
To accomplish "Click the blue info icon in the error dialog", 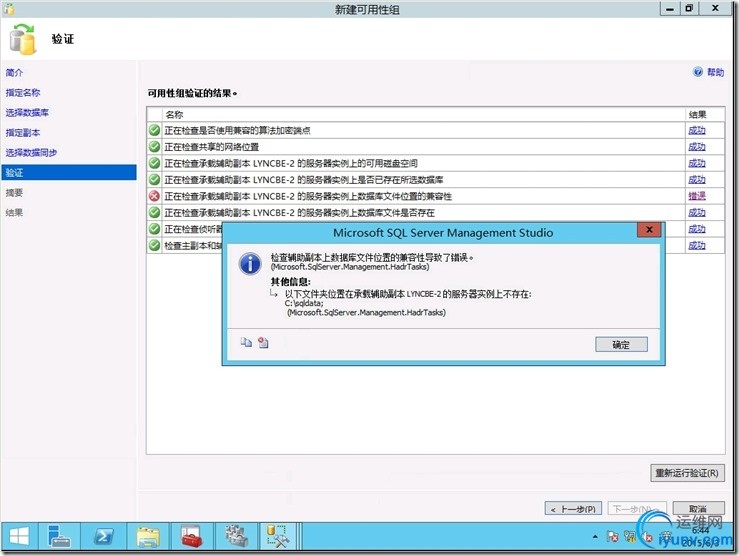I will click(250, 263).
